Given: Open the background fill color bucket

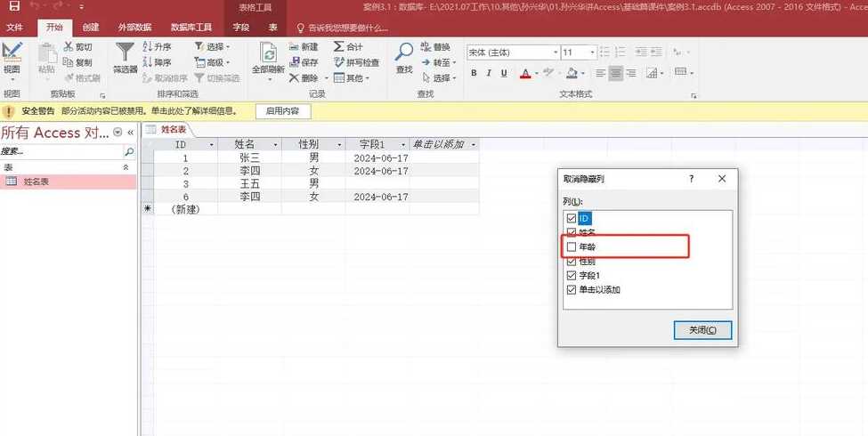Looking at the screenshot, I should (x=572, y=73).
